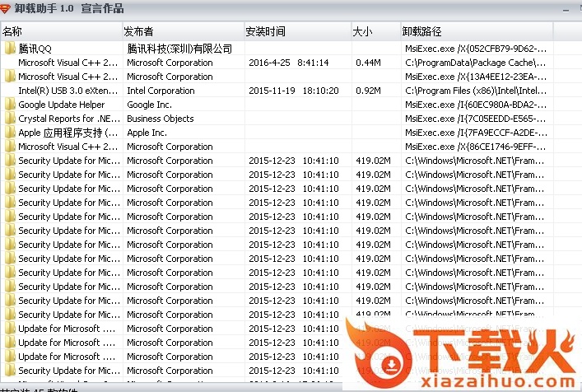Click uninstall path MsiExec.exe /X{052CFB79-9D62-...
This screenshot has height=392, width=582.
tap(476, 49)
